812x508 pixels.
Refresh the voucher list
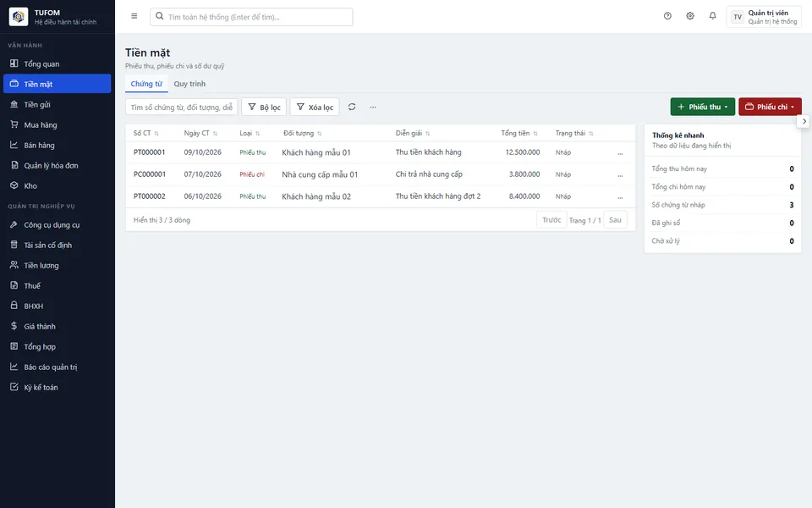click(352, 107)
